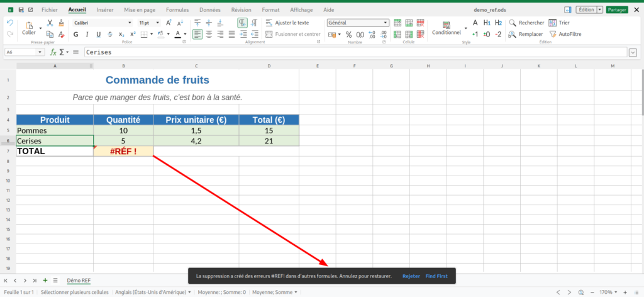Open the Insérer ribbon tab

105,10
